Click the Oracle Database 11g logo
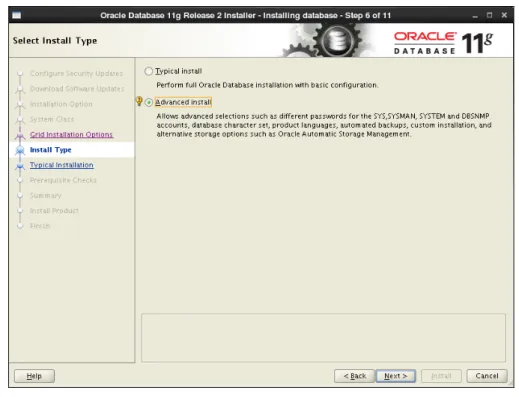The height and width of the screenshot is (397, 519). [443, 43]
